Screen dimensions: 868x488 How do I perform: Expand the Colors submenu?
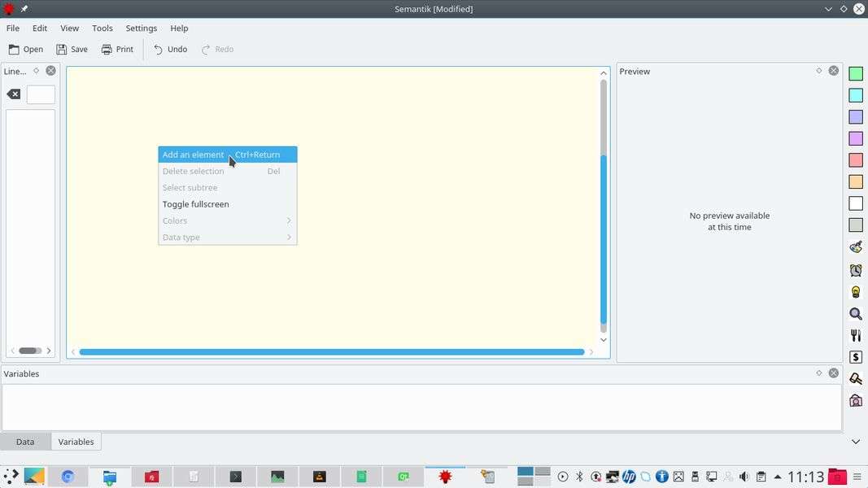pyautogui.click(x=227, y=220)
